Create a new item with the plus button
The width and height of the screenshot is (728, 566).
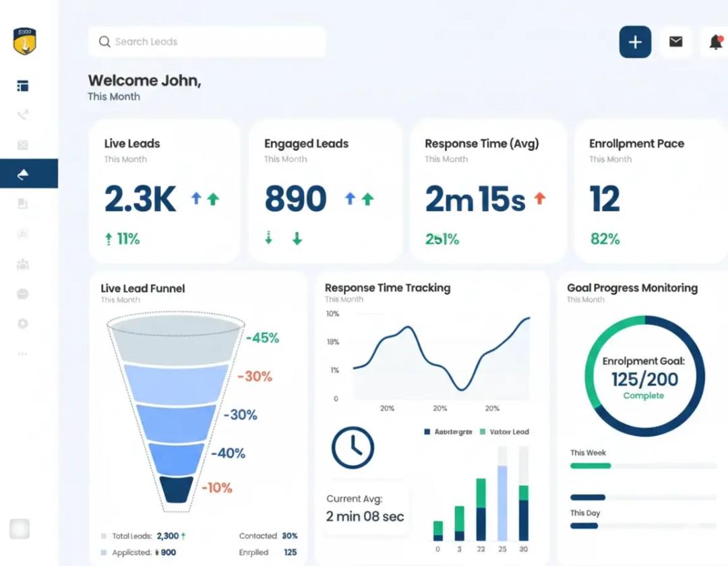(x=634, y=41)
